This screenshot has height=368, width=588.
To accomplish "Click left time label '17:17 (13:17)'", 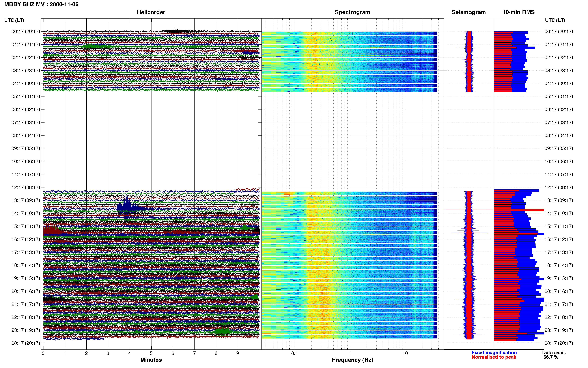I will [26, 252].
